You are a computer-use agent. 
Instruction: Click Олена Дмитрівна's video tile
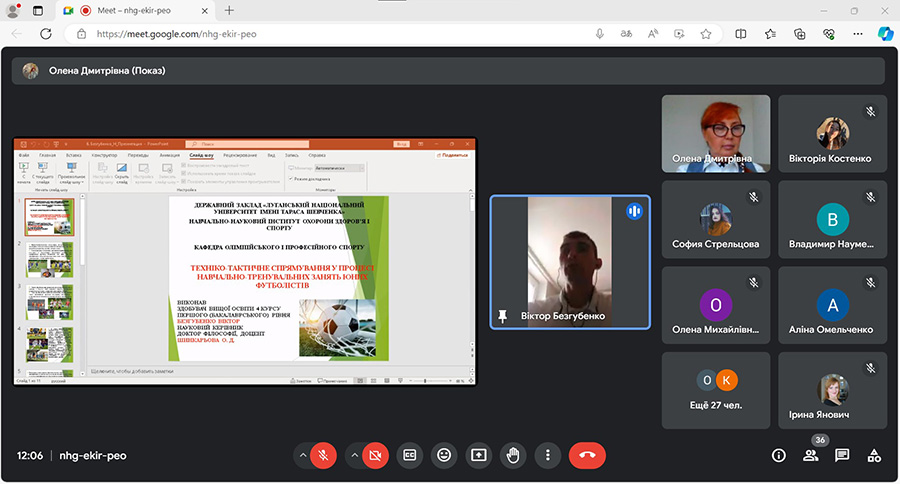716,134
